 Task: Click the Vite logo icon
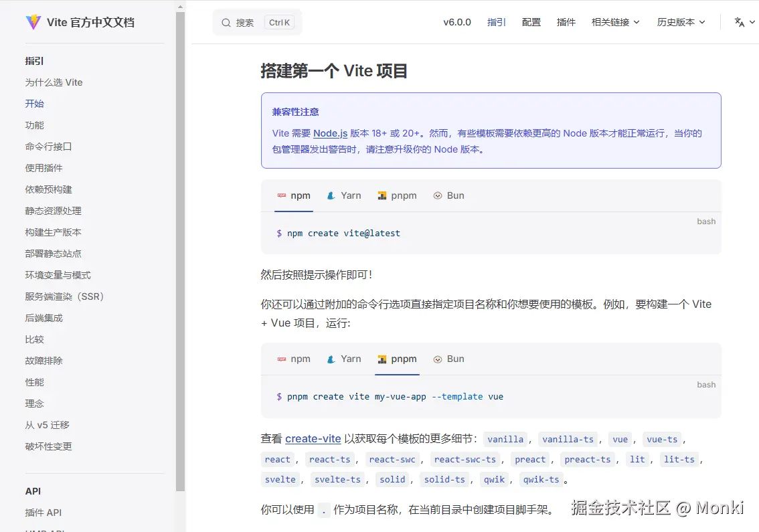pyautogui.click(x=33, y=22)
